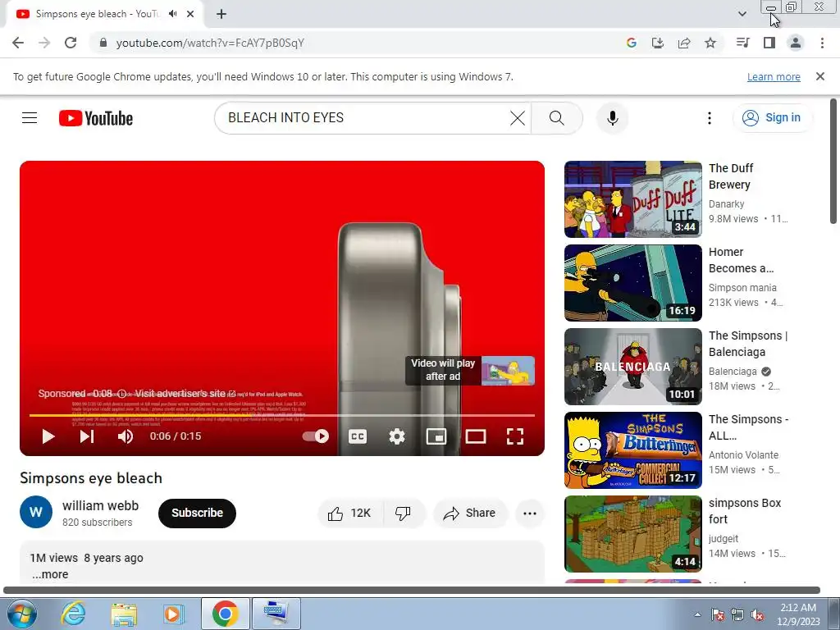Open File Explorer from taskbar

124,614
